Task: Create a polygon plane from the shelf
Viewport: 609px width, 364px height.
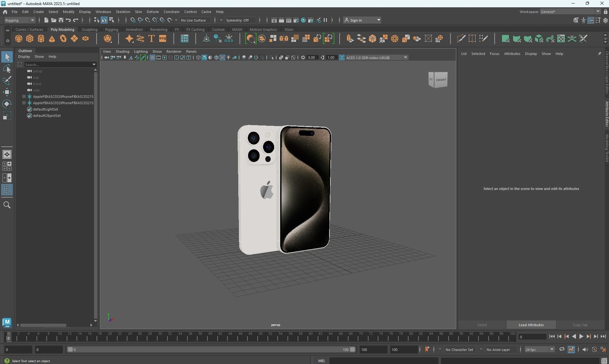Action: coord(74,39)
